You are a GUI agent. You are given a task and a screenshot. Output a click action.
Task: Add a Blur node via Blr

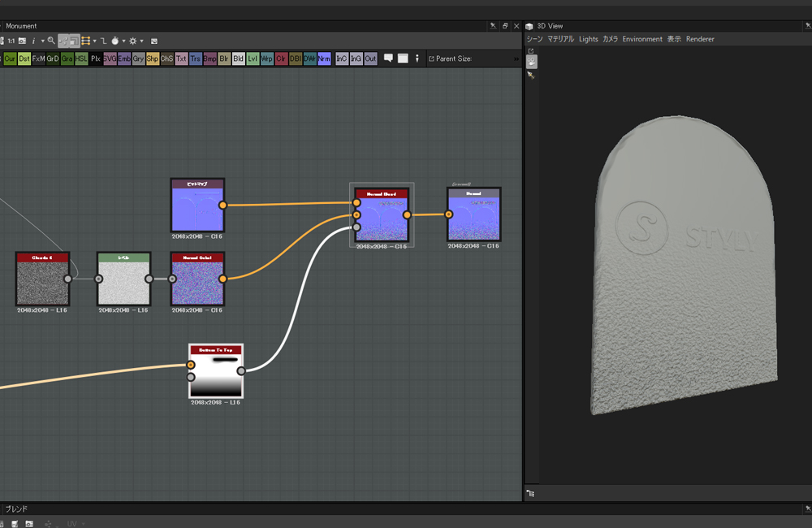[224, 58]
